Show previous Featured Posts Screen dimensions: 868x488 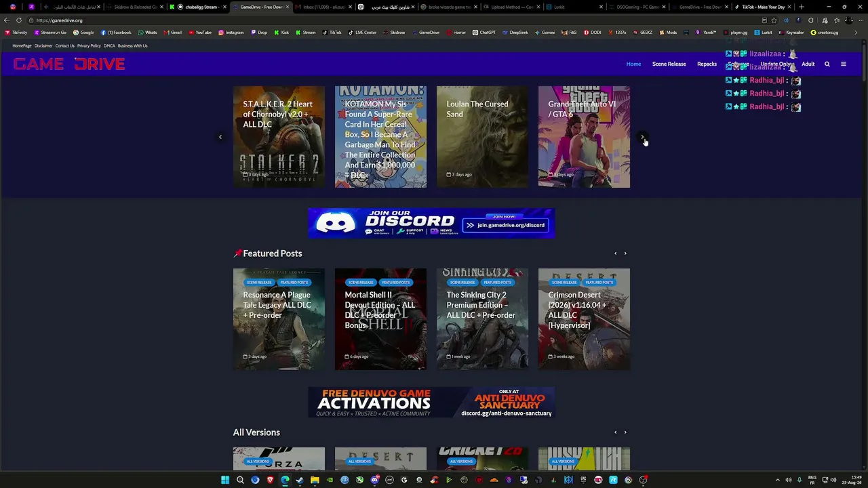615,253
